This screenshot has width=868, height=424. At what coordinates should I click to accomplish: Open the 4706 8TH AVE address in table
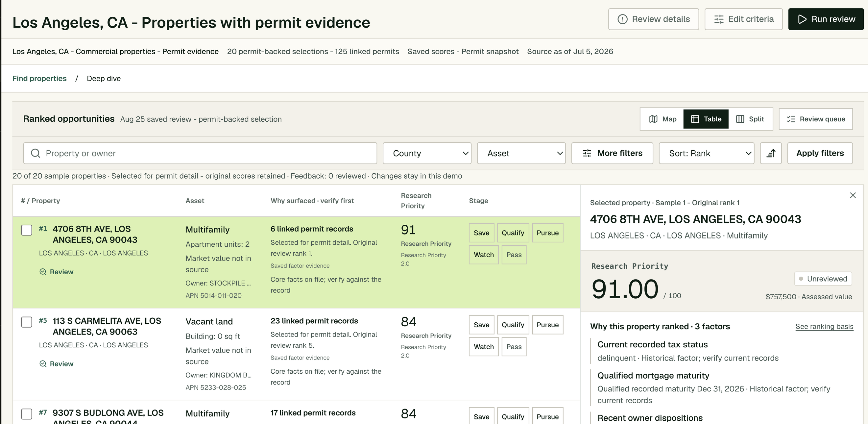[x=95, y=234]
